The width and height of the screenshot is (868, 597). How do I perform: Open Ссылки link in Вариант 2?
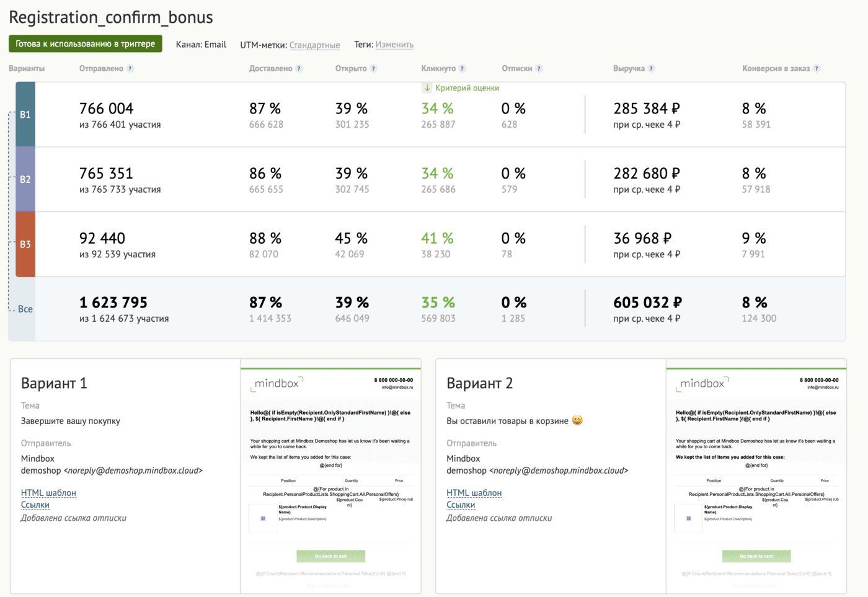click(x=461, y=505)
